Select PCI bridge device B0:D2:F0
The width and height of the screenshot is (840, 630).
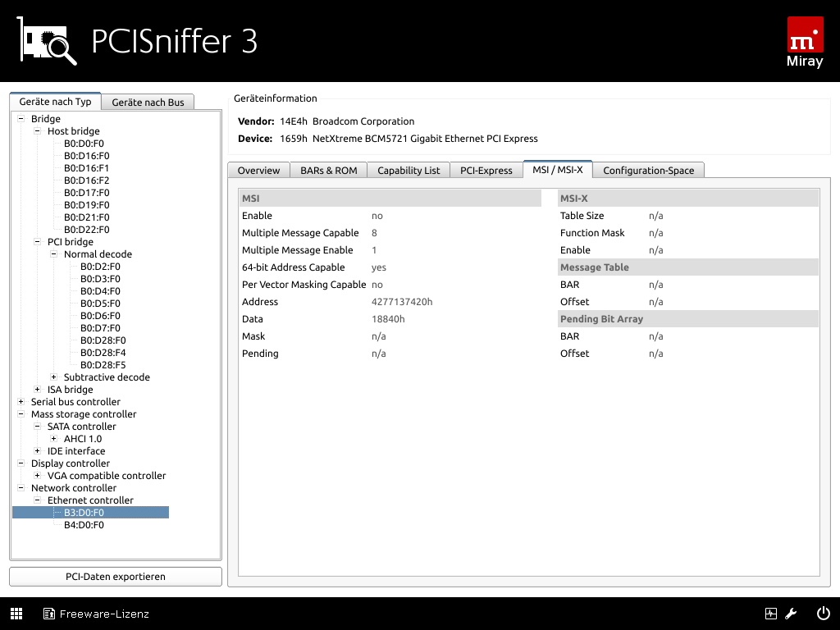(x=100, y=267)
